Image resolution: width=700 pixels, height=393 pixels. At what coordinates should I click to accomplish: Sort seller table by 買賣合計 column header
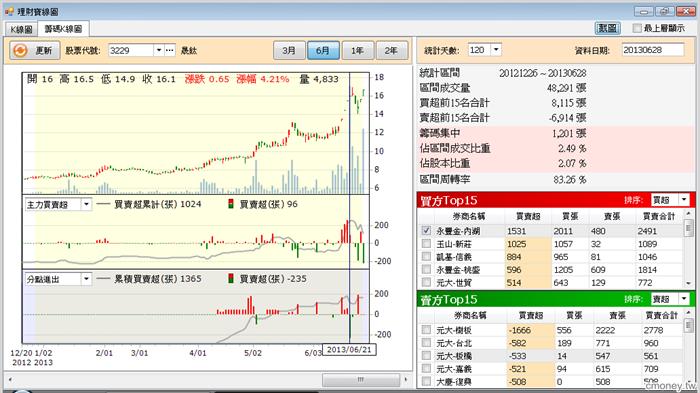click(x=661, y=315)
